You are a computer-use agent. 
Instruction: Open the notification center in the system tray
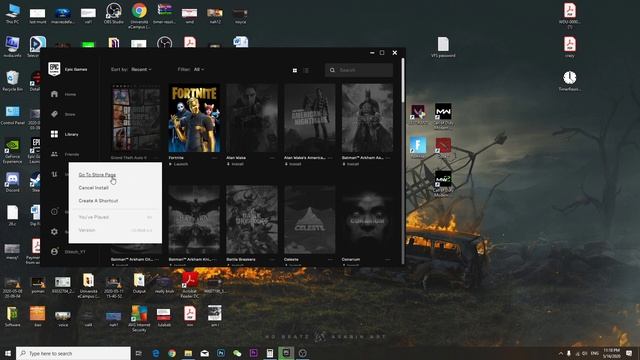(x=629, y=353)
